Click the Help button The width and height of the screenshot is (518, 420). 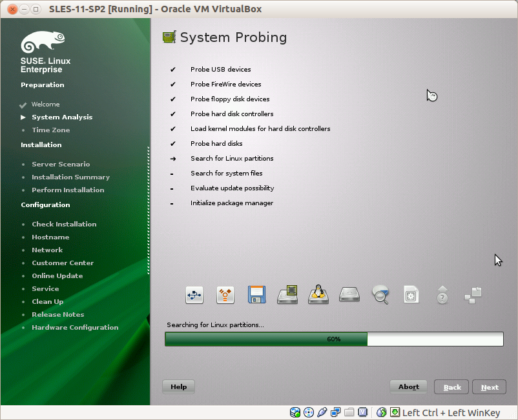(x=178, y=386)
